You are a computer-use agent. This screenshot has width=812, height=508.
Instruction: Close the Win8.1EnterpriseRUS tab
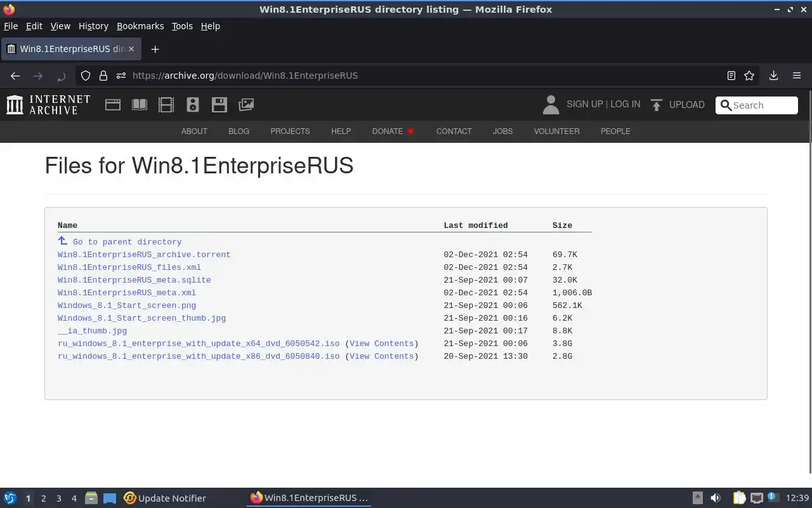tap(131, 49)
